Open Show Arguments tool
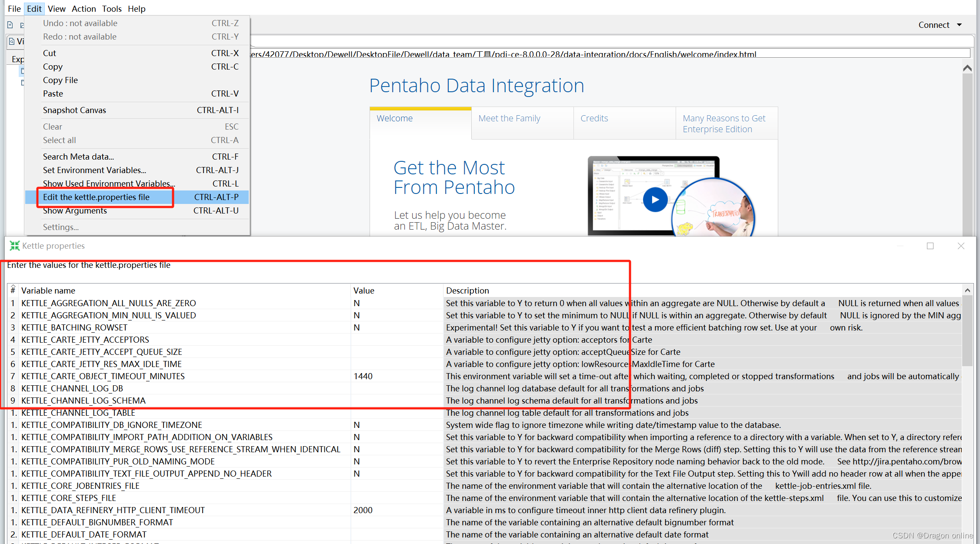This screenshot has height=544, width=980. tap(76, 210)
